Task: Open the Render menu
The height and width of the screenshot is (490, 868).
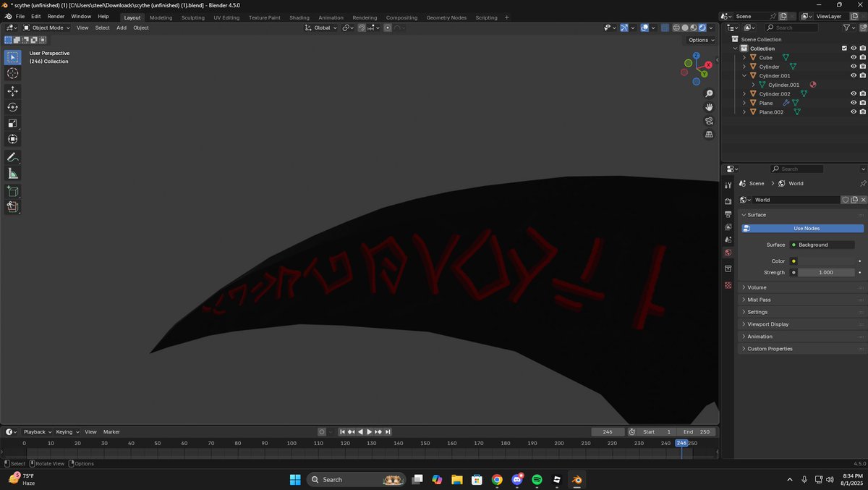Action: tap(56, 16)
